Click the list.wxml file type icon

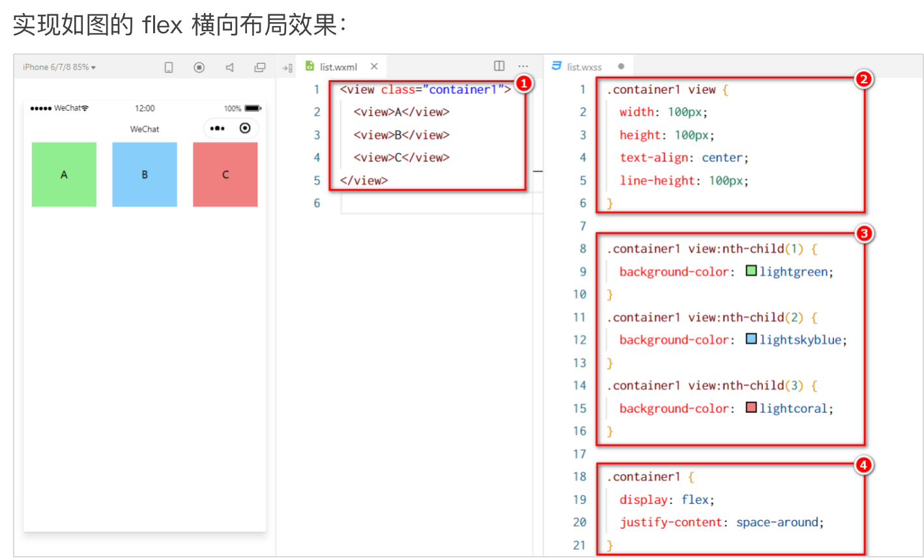(x=310, y=66)
